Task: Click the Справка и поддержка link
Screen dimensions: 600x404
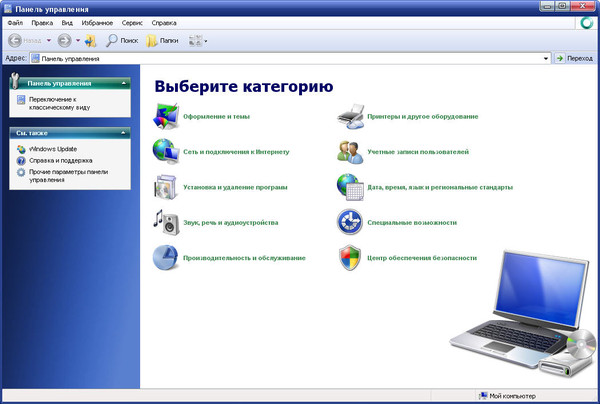Action: pyautogui.click(x=60, y=161)
